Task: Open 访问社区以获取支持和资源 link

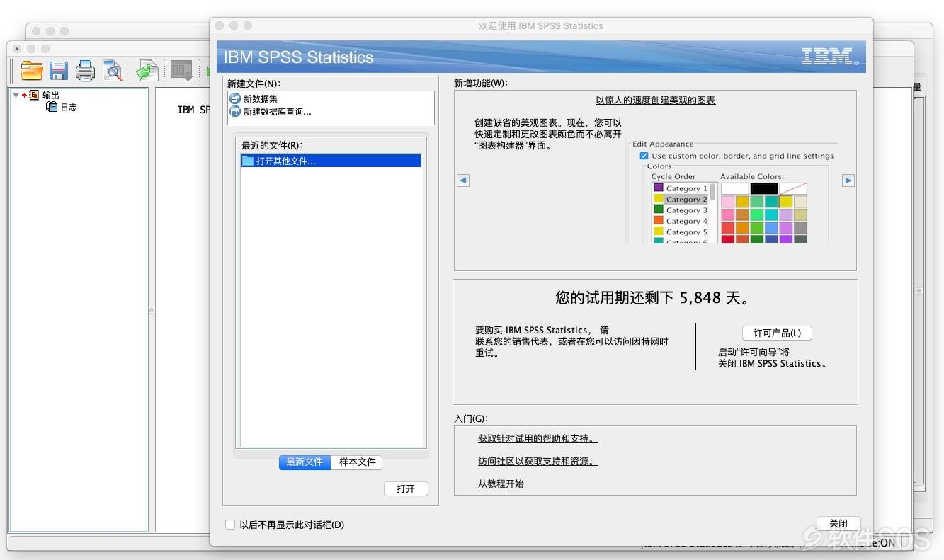Action: pos(538,462)
